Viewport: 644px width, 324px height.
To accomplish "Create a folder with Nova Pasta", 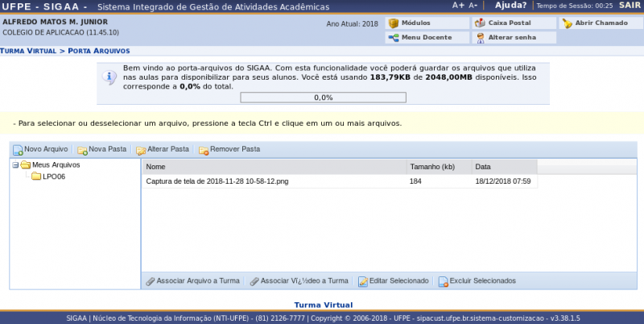I will (x=108, y=149).
